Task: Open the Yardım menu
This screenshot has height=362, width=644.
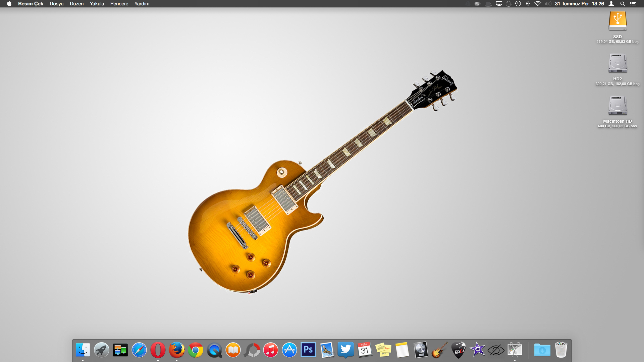Action: pyautogui.click(x=142, y=4)
